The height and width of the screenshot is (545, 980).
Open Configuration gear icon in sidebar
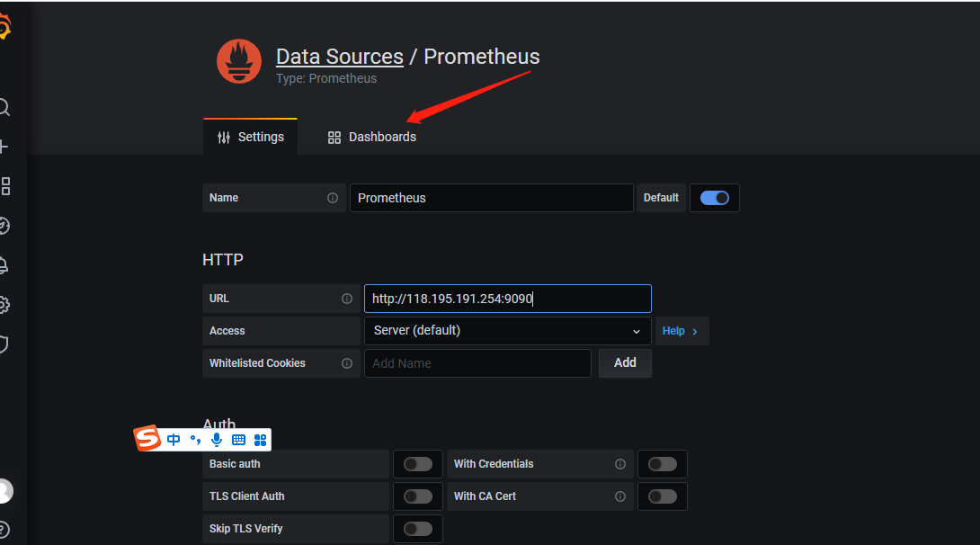pos(4,305)
